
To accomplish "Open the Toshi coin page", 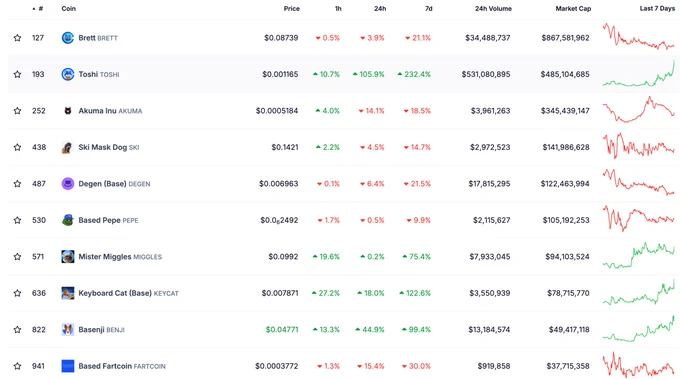I will tap(99, 74).
